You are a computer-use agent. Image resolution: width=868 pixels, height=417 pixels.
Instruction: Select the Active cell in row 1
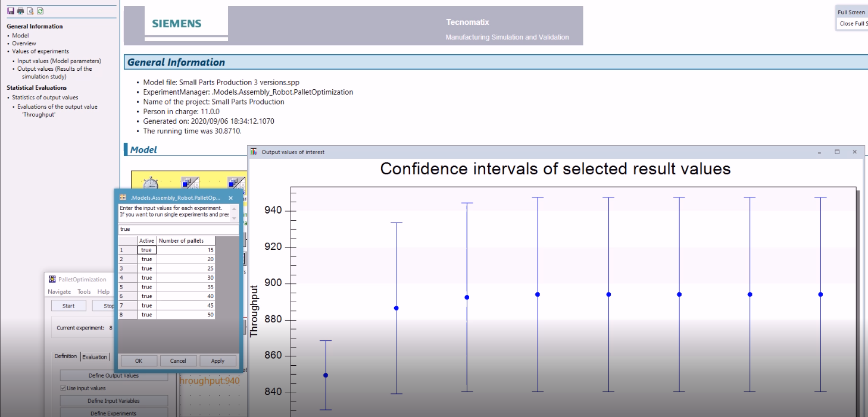147,250
